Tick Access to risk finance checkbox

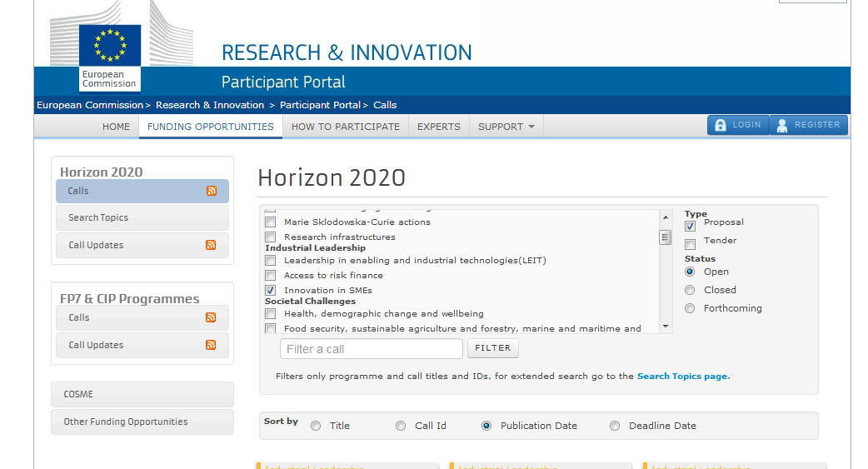coord(270,275)
